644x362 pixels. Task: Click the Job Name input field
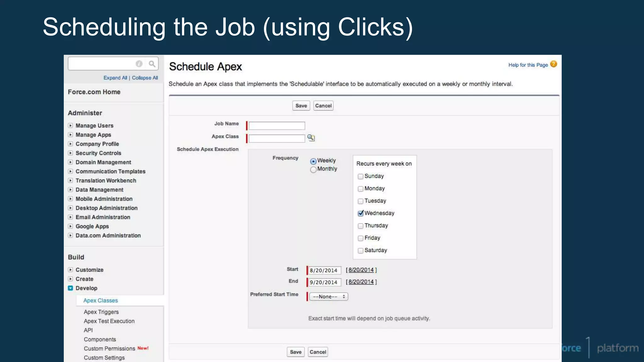point(277,126)
